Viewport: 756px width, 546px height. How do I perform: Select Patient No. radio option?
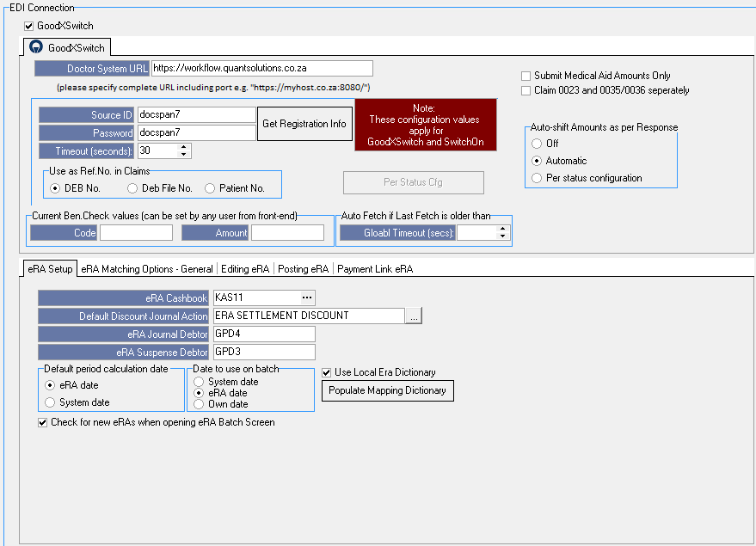coord(210,188)
